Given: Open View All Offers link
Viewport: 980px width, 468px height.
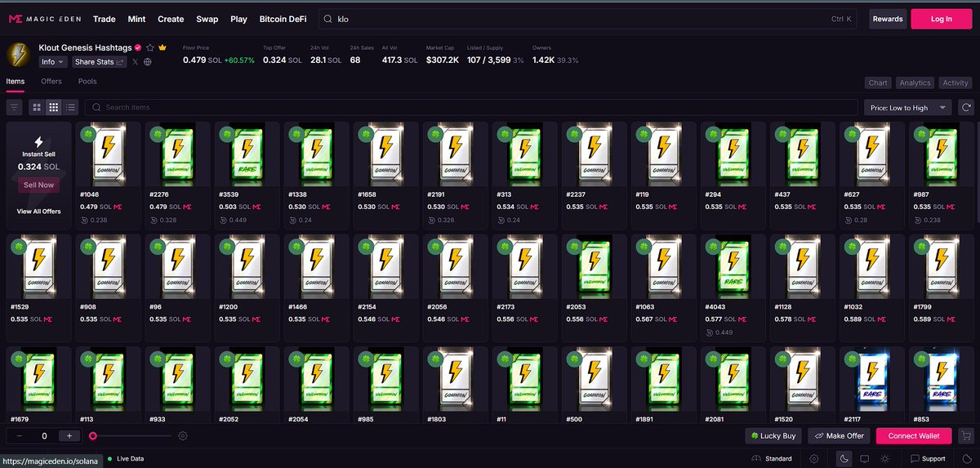Looking at the screenshot, I should [38, 212].
